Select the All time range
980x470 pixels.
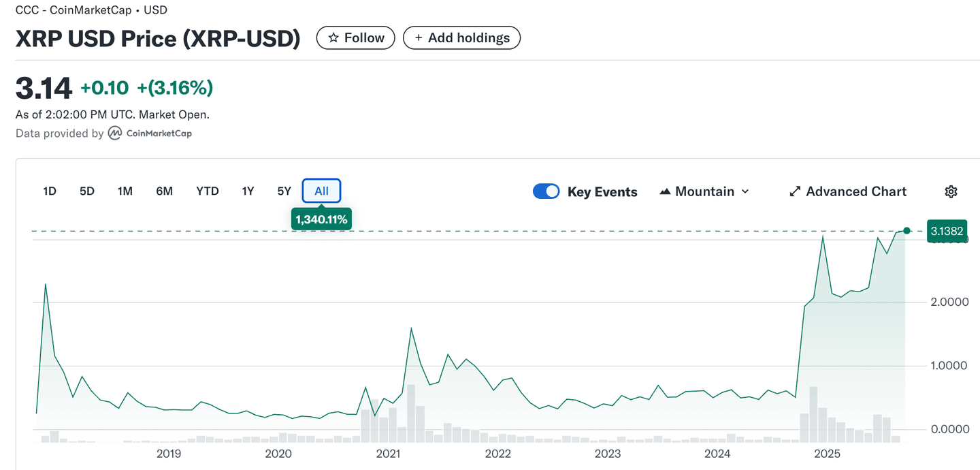click(x=321, y=191)
